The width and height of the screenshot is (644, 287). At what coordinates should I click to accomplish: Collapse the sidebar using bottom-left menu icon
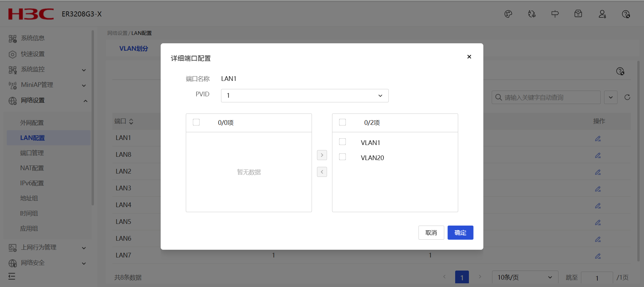pyautogui.click(x=12, y=276)
